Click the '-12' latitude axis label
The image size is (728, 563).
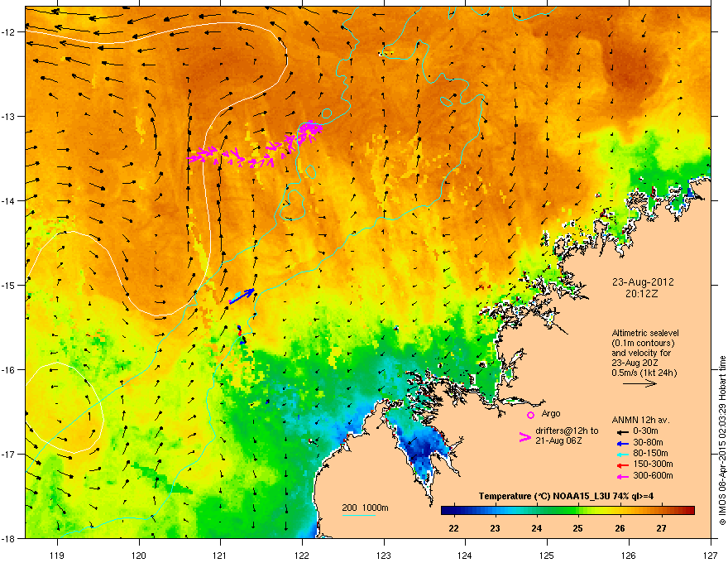point(9,31)
